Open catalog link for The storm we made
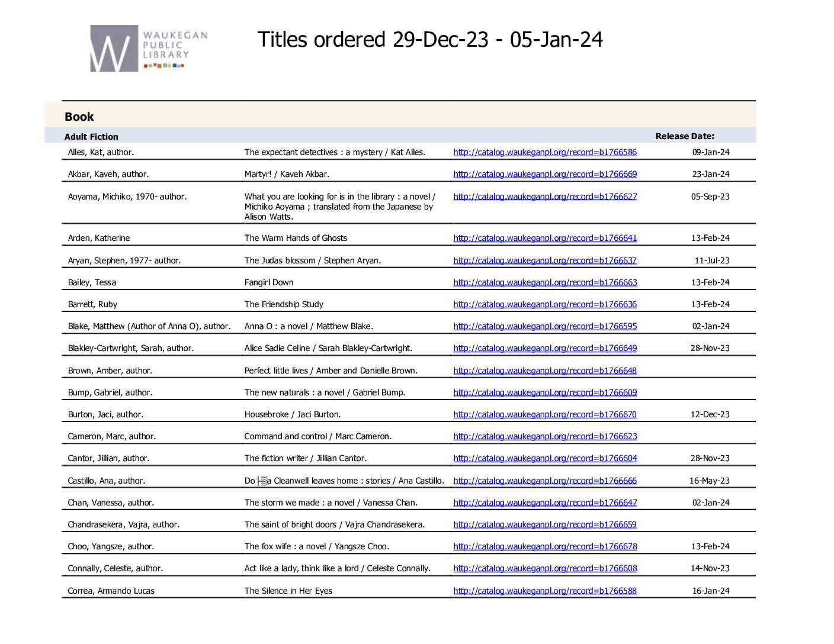The height and width of the screenshot is (644, 834). [x=545, y=503]
